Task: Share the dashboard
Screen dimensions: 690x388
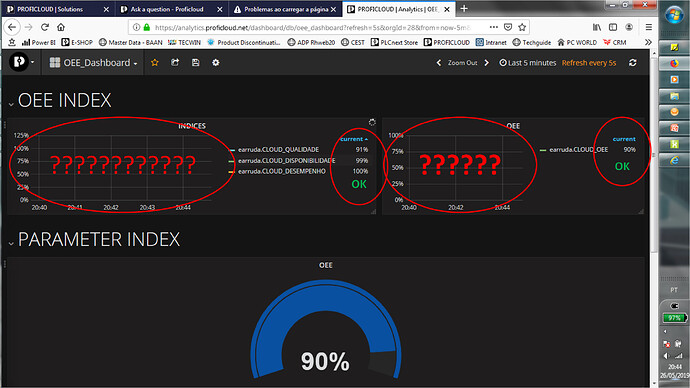Action: pyautogui.click(x=175, y=62)
